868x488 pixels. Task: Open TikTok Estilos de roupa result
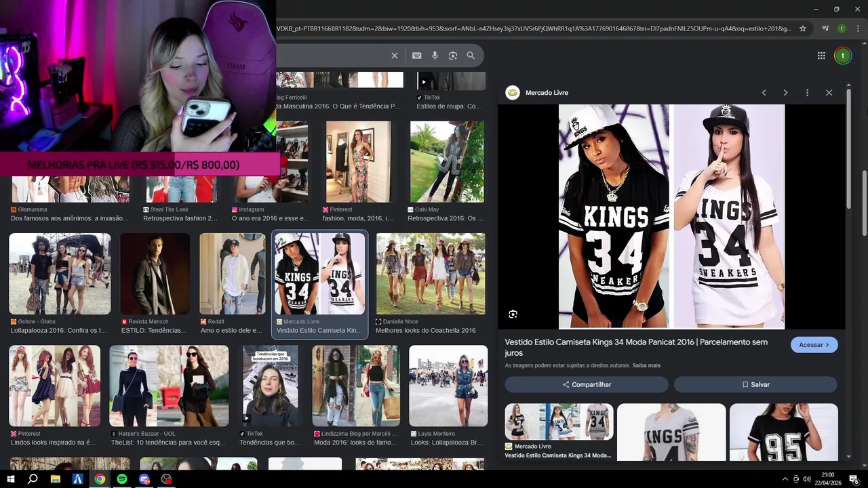451,89
